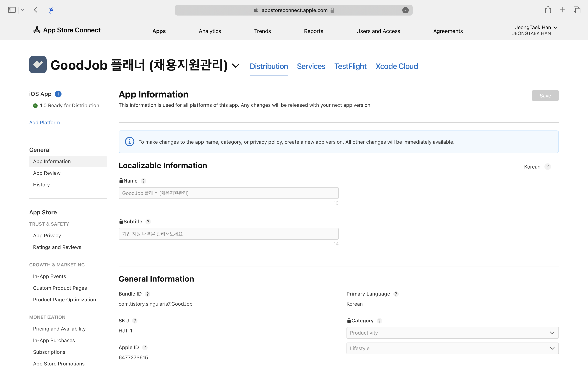The height and width of the screenshot is (367, 588).
Task: Click the Add Platform link
Action: click(45, 123)
